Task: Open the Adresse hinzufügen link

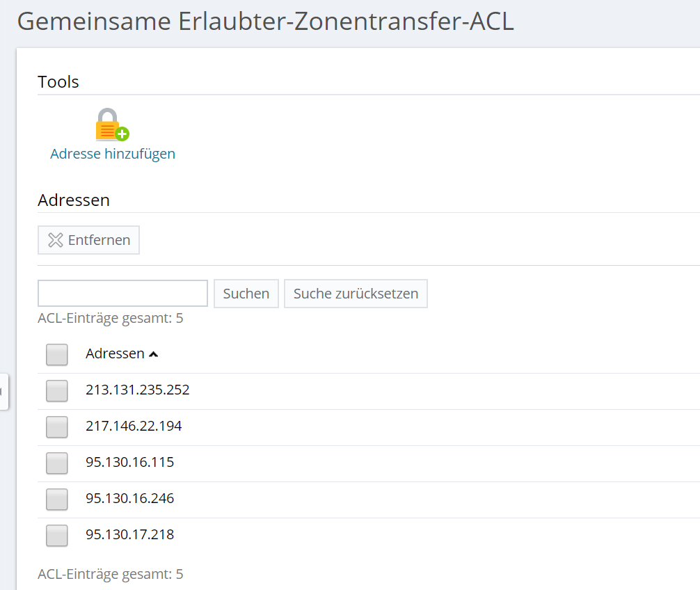Action: coord(113,154)
